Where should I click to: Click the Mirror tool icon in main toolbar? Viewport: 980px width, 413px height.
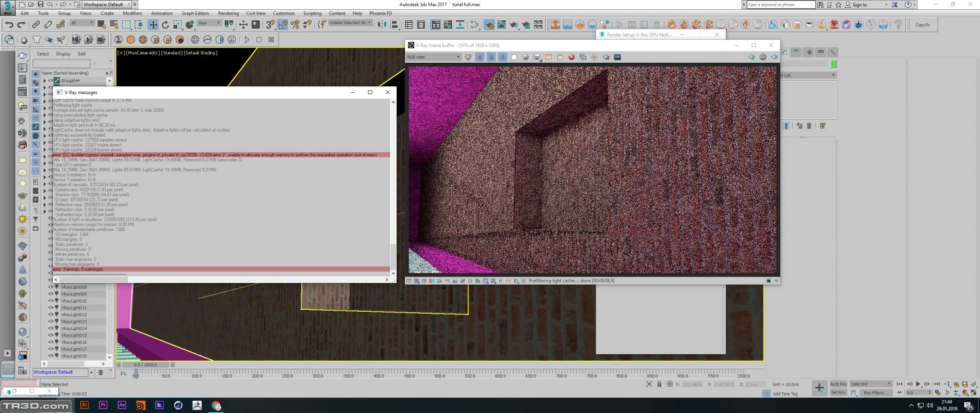tap(382, 25)
